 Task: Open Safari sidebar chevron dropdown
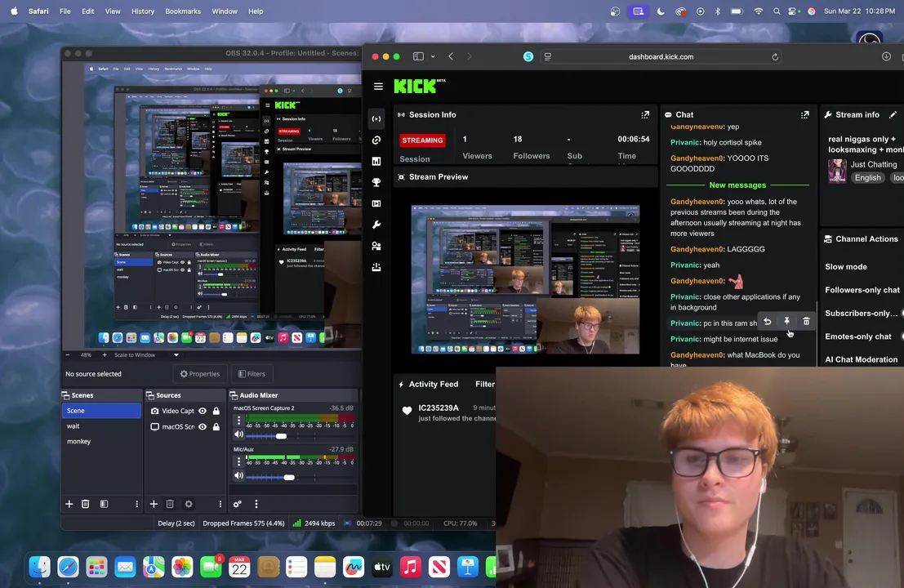[x=433, y=56]
